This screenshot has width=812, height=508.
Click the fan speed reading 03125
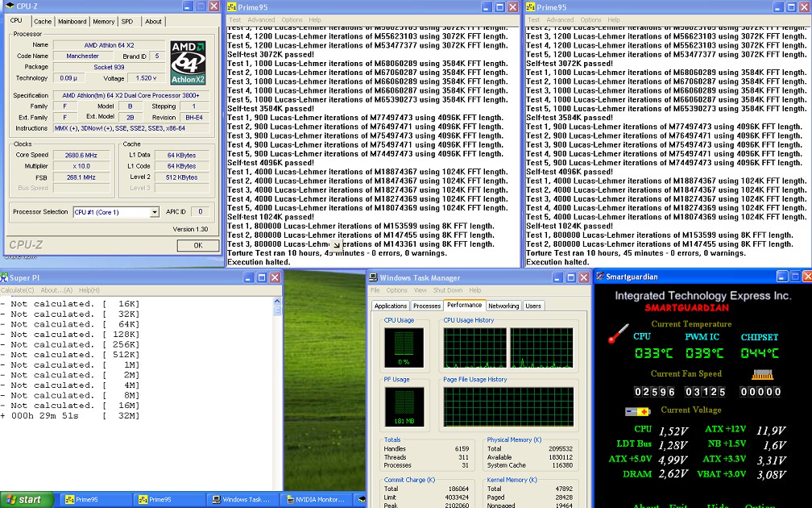coord(706,392)
